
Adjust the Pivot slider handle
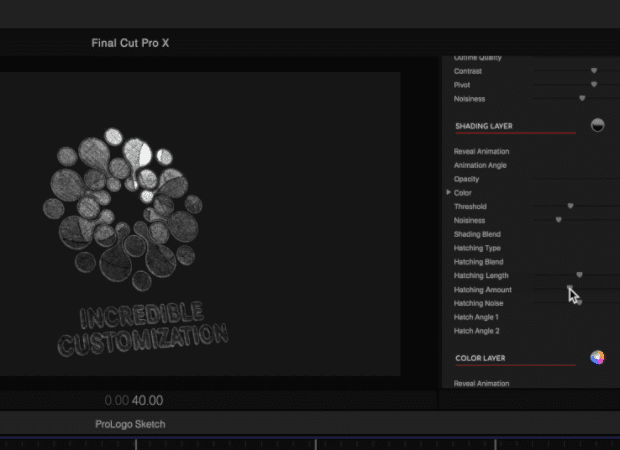[594, 84]
